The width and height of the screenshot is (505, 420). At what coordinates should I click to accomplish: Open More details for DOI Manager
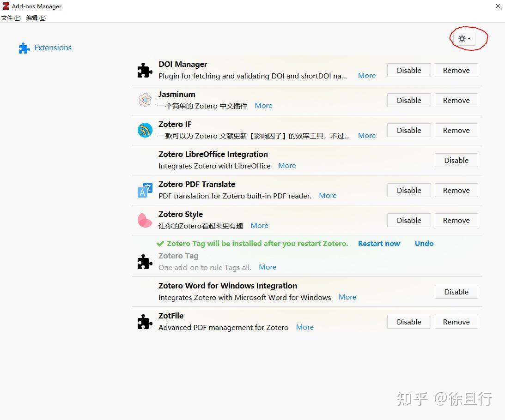366,75
